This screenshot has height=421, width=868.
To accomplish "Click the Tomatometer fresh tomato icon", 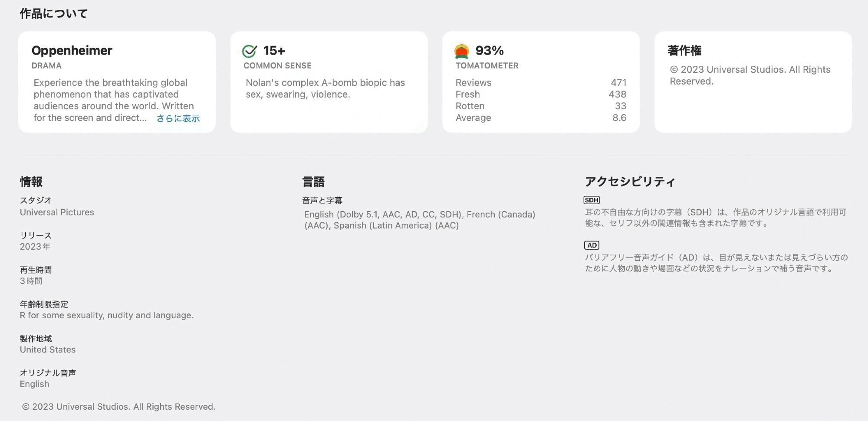I will [x=461, y=51].
